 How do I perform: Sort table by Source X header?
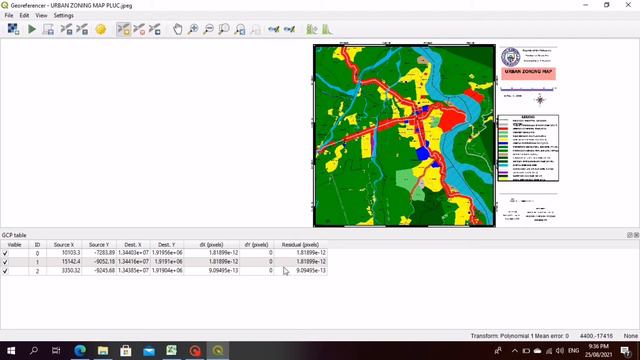coord(64,244)
